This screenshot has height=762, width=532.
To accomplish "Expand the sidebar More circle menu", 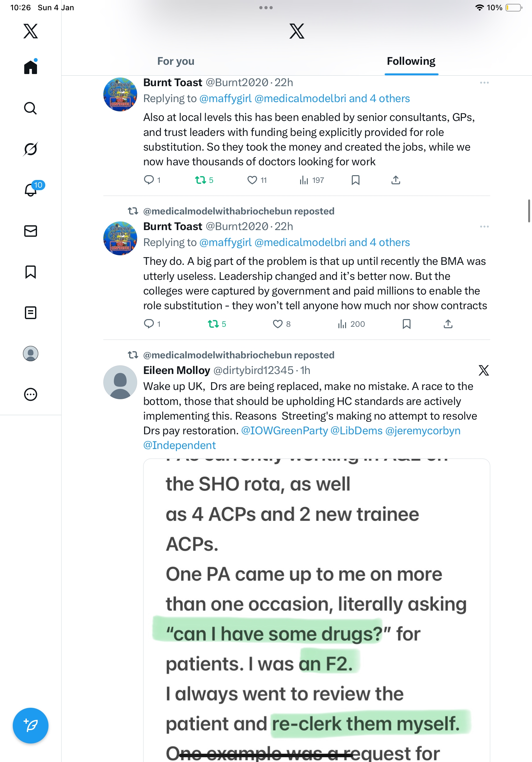I will pos(31,395).
